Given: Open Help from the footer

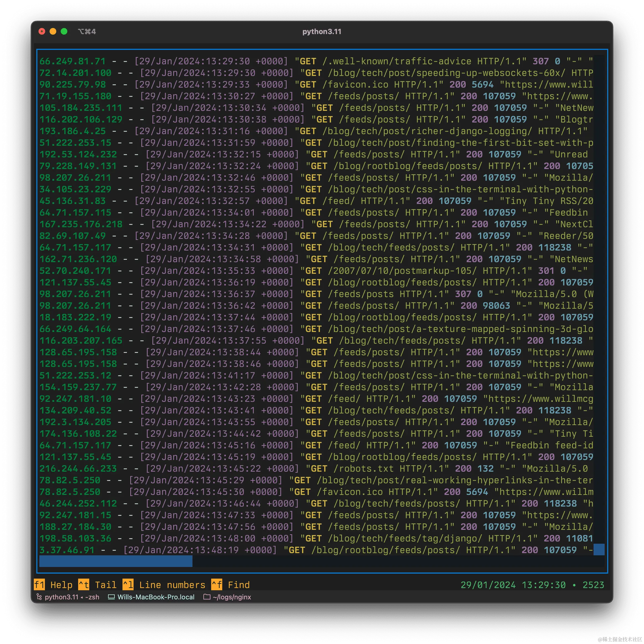Looking at the screenshot, I should coord(61,585).
